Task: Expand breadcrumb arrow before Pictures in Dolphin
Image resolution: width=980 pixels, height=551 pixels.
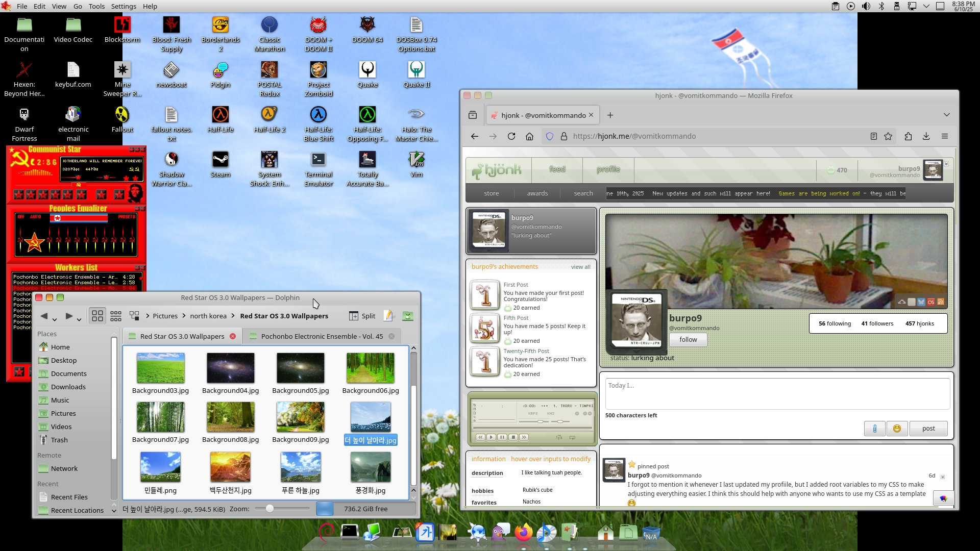Action: (148, 316)
